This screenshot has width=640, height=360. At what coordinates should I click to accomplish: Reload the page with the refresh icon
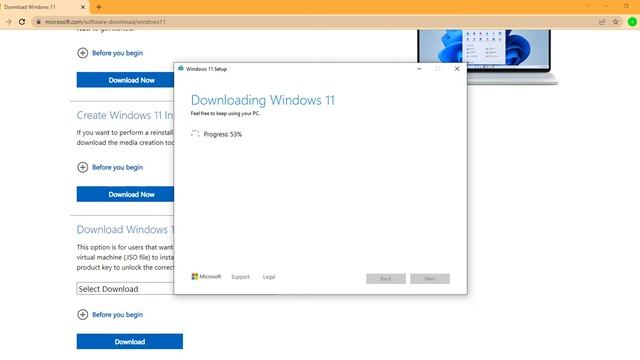22,22
